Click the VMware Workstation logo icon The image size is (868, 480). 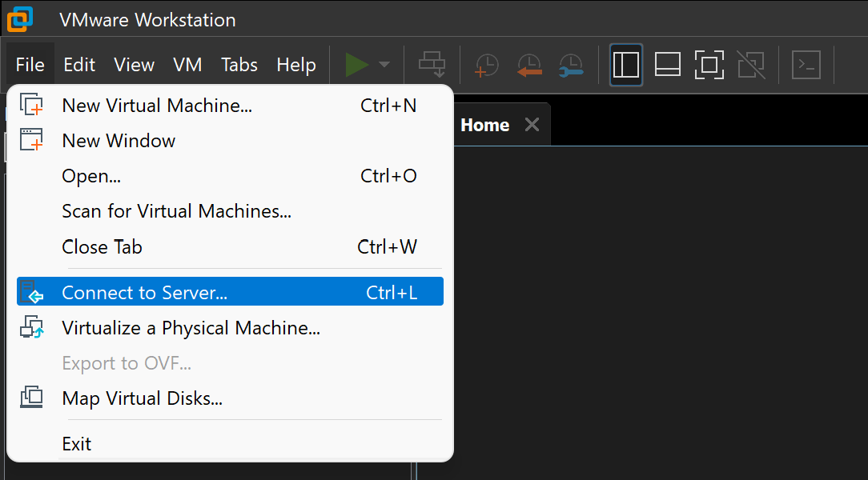tap(20, 19)
